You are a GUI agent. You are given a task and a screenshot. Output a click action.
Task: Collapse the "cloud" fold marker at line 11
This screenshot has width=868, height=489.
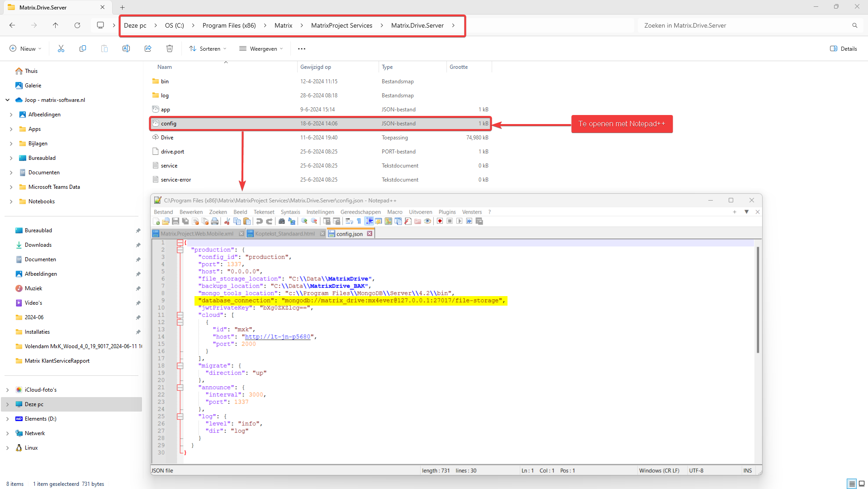click(180, 315)
